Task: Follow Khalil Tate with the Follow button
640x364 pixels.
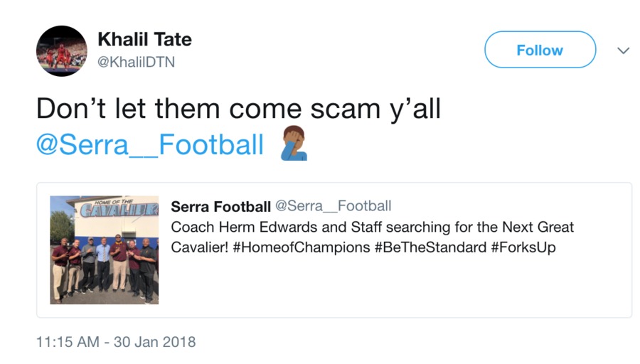Action: click(x=540, y=50)
